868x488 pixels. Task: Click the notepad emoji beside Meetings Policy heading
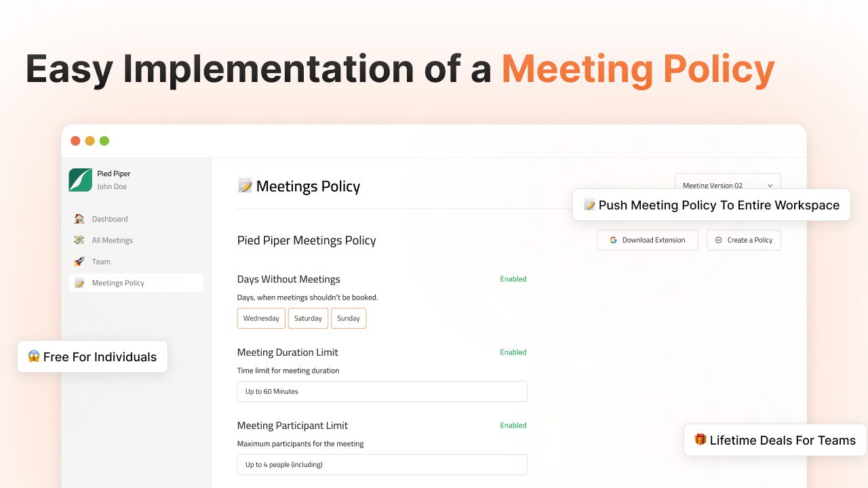(x=245, y=186)
